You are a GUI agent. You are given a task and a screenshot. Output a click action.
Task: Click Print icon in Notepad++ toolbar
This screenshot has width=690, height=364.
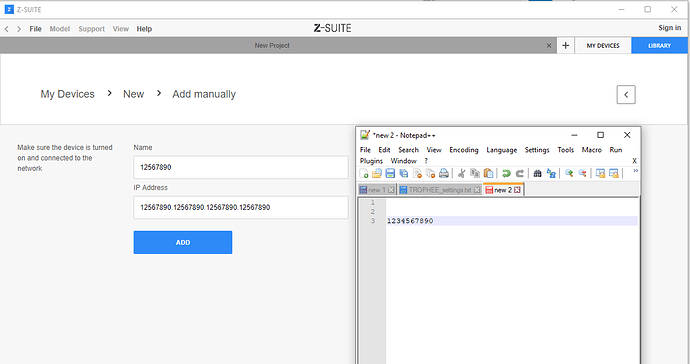(444, 173)
